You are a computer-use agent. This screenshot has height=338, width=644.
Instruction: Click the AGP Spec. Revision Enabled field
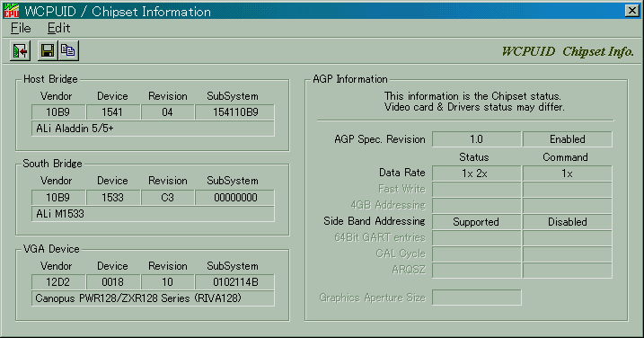[567, 139]
